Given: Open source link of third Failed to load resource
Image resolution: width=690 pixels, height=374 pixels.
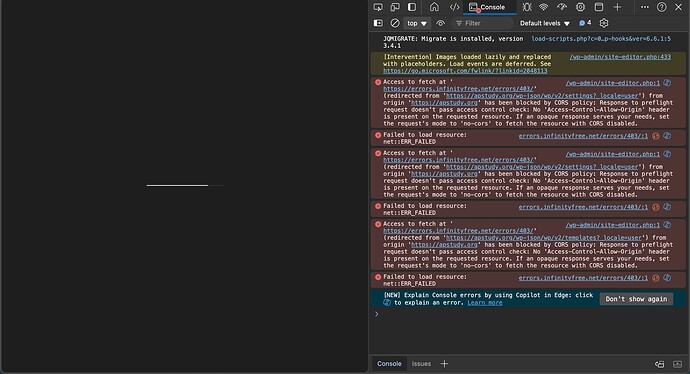Looking at the screenshot, I should 583,278.
